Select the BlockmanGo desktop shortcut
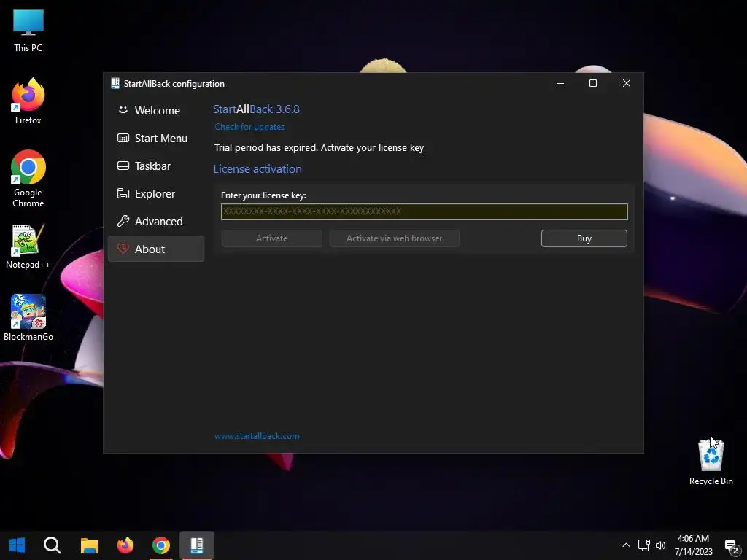Screen dimensions: 747x560 point(28,318)
